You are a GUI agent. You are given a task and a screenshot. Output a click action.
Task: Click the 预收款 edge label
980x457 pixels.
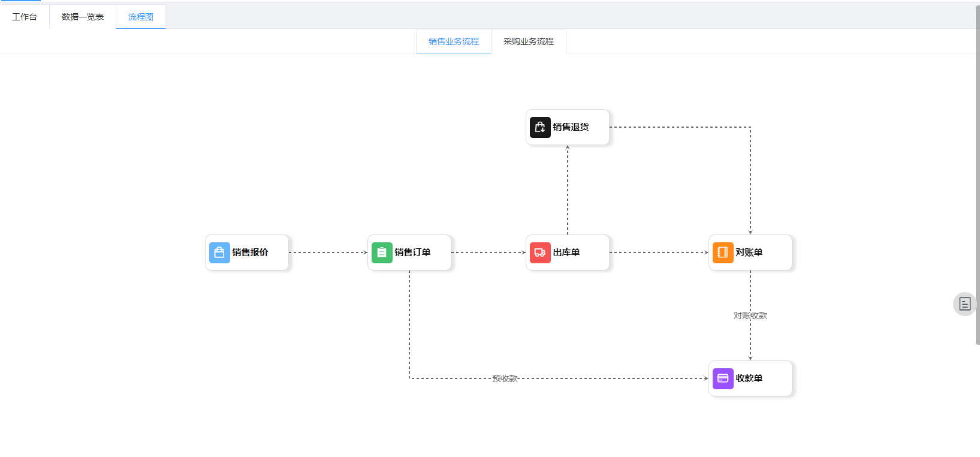(505, 378)
